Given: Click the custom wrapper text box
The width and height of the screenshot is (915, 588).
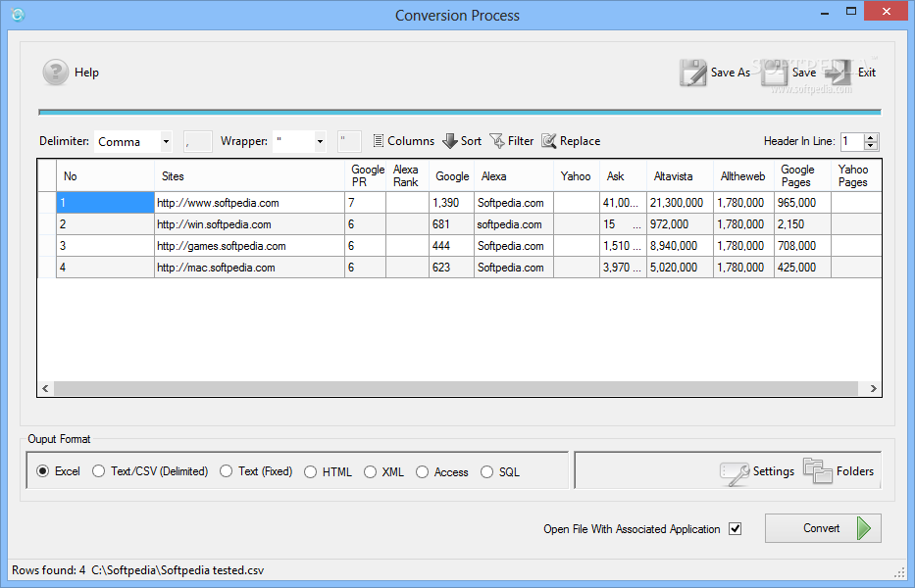Looking at the screenshot, I should click(x=349, y=142).
